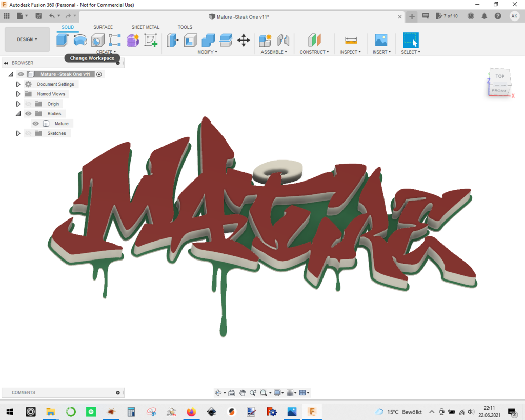Screen dimensions: 525x420
Task: Open the File menu dropdown
Action: (x=22, y=16)
